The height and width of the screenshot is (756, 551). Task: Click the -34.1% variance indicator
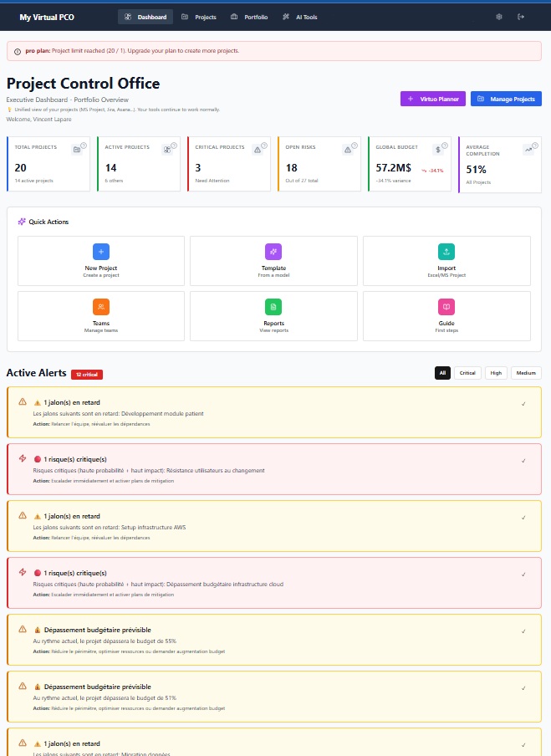tap(432, 171)
